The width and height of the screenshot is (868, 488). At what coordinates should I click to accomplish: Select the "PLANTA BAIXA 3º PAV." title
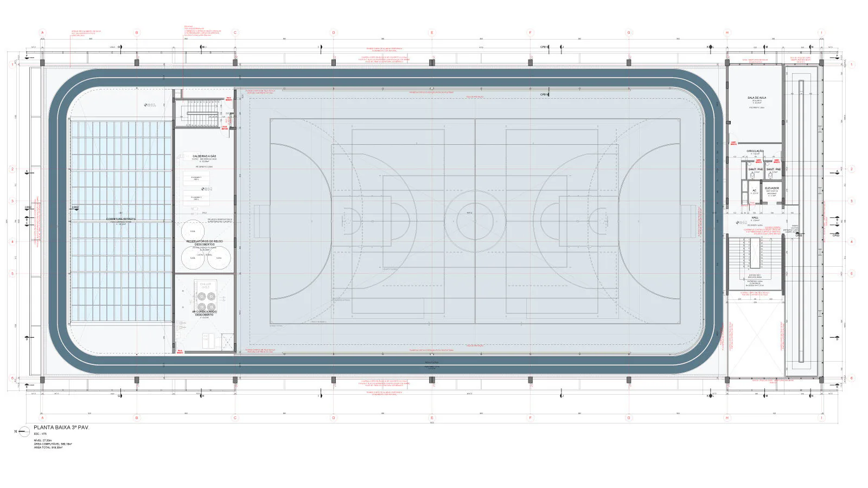click(61, 428)
